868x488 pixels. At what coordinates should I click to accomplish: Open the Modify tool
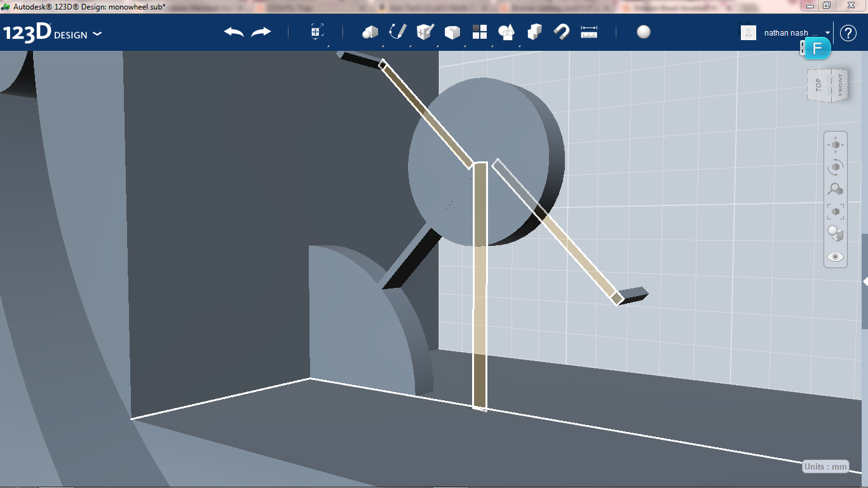point(452,32)
